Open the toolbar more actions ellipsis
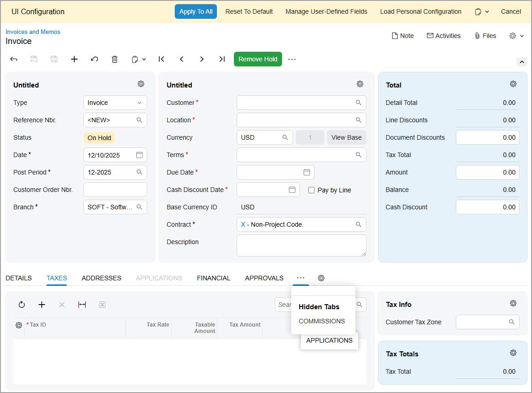The height and width of the screenshot is (393, 532). 292,59
